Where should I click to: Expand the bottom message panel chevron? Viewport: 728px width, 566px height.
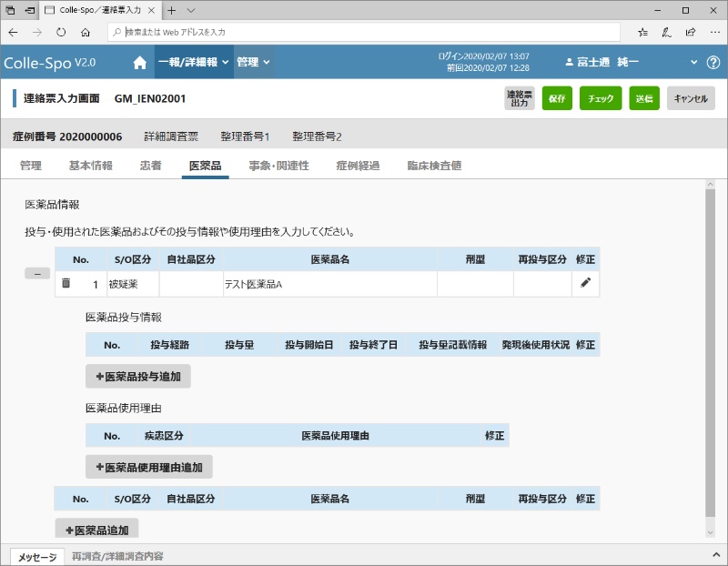pos(713,556)
